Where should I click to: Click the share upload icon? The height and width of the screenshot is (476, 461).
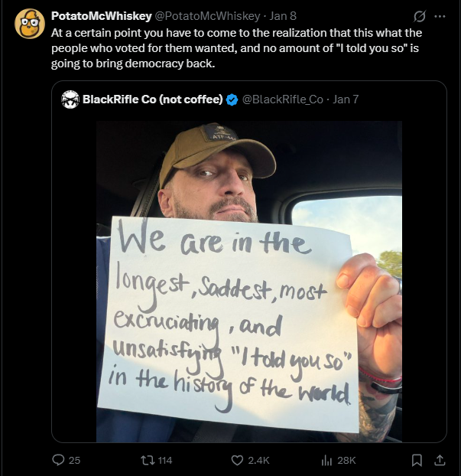coord(440,460)
